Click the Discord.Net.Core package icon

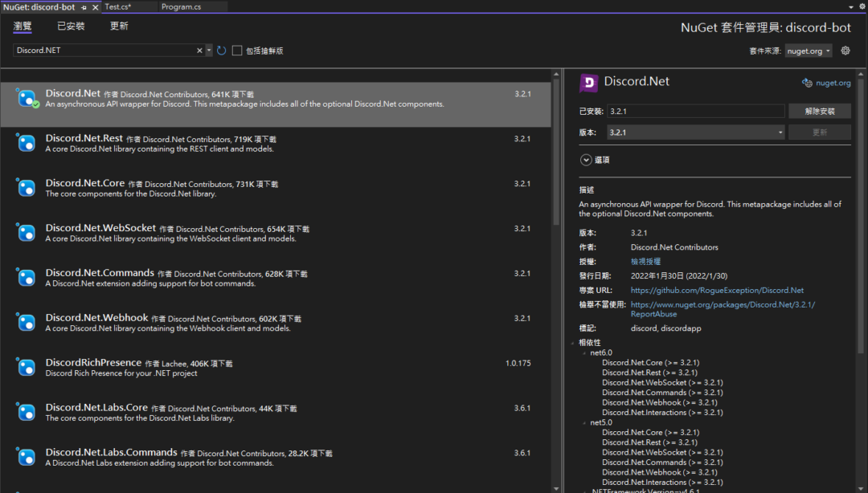coord(26,188)
